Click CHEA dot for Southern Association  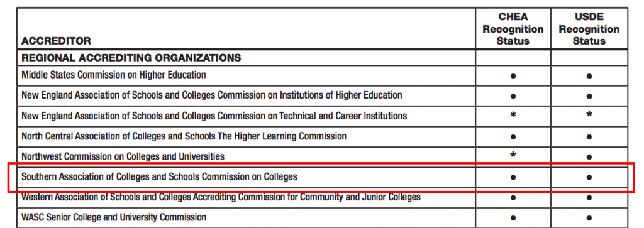pyautogui.click(x=513, y=178)
